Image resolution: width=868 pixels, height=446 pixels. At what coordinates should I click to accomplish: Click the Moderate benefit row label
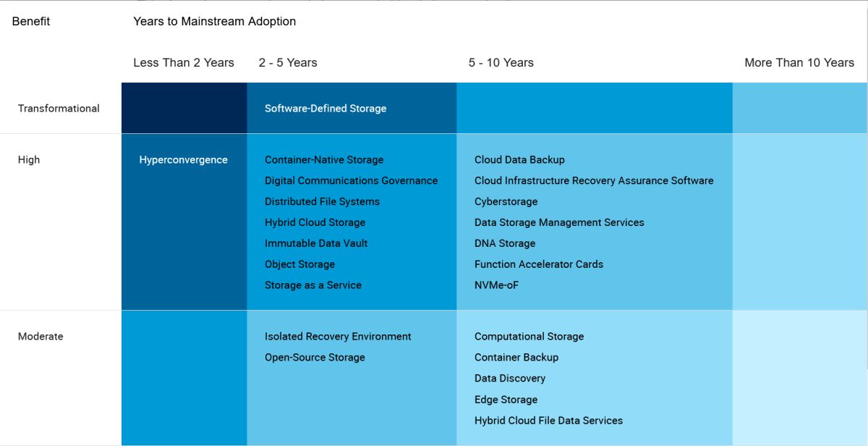[41, 337]
